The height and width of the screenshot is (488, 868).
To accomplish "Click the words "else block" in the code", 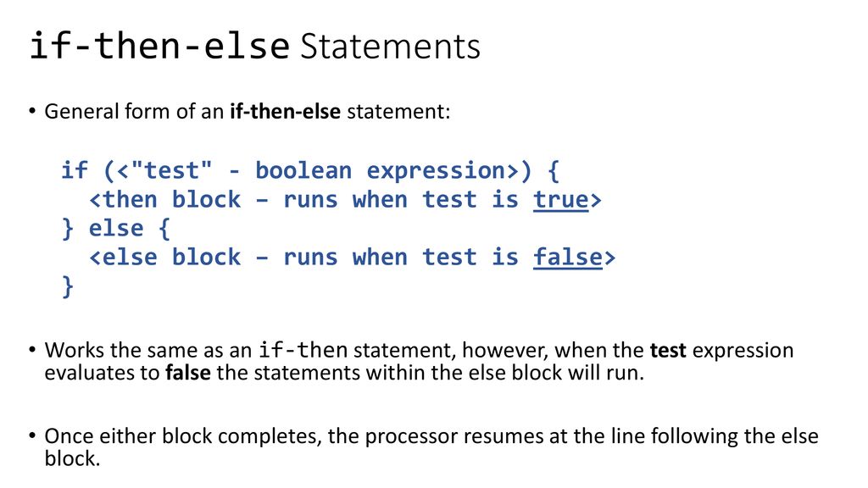I will click(x=172, y=258).
